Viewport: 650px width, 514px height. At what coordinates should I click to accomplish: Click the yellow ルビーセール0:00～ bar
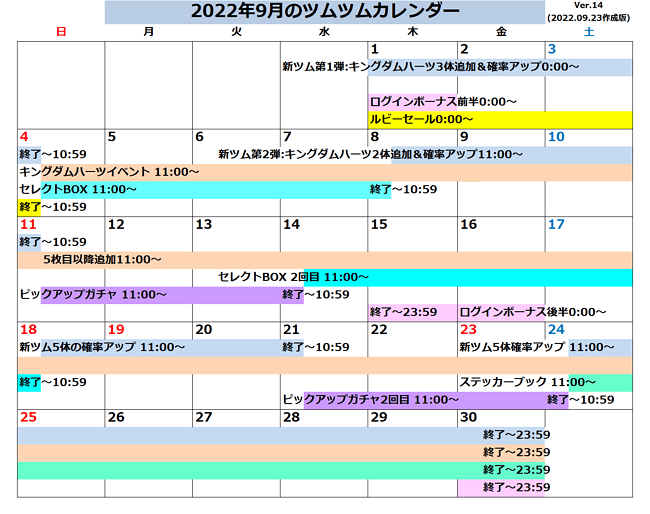point(420,119)
